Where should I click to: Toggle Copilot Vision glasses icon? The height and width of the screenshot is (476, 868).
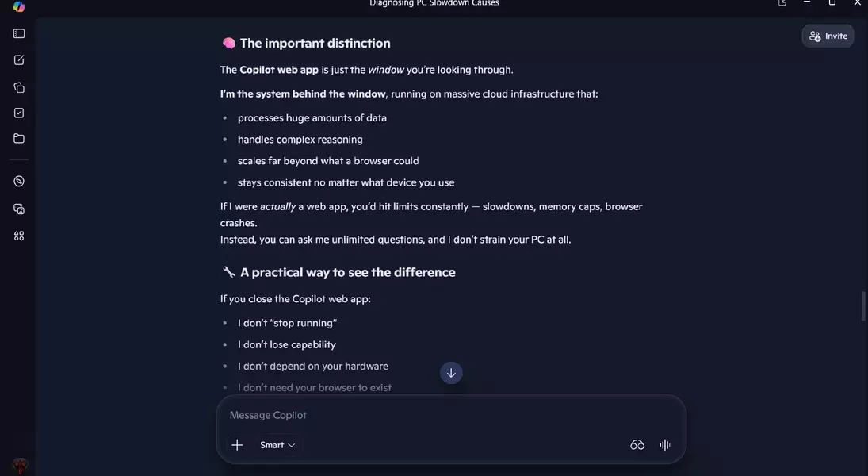click(637, 445)
